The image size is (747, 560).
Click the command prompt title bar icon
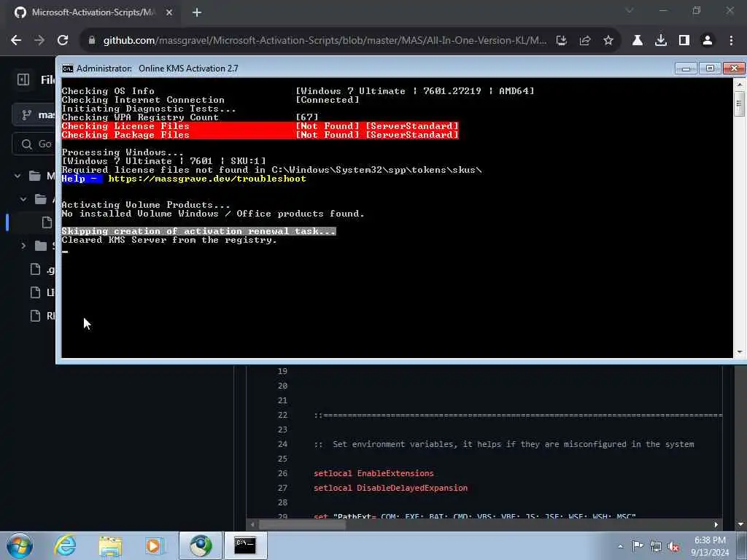pyautogui.click(x=68, y=69)
